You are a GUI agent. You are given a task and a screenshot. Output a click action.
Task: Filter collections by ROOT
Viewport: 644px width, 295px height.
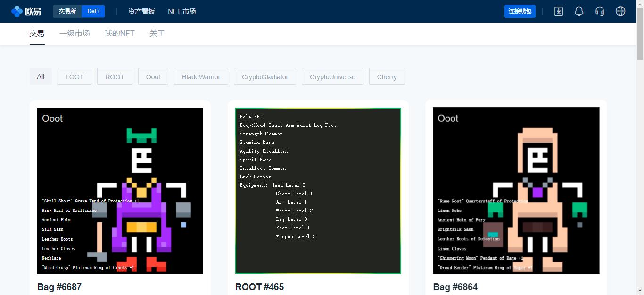(x=115, y=76)
